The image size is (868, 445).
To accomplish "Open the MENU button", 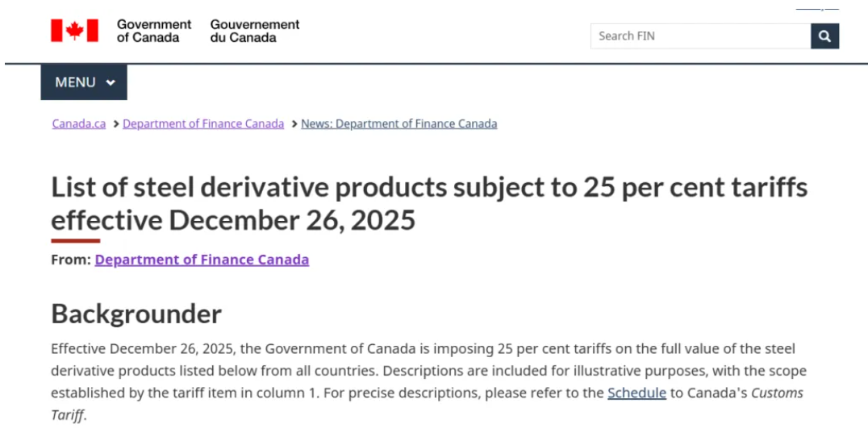I will point(84,82).
